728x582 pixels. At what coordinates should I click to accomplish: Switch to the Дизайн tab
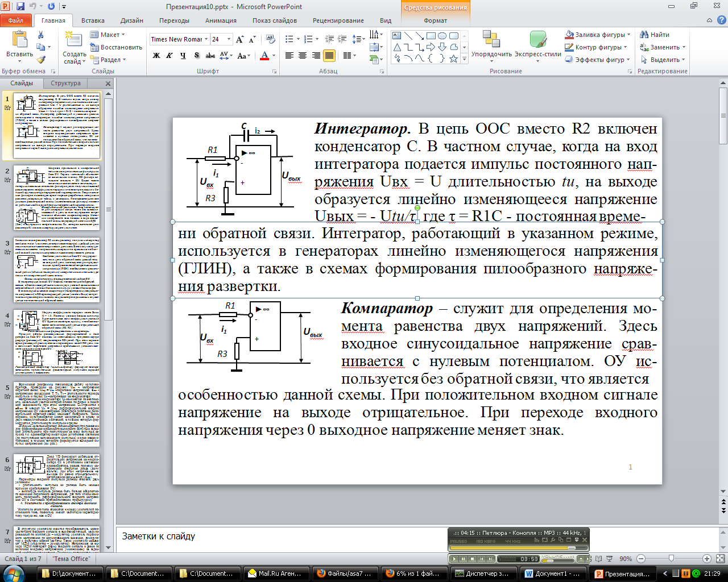(x=132, y=20)
